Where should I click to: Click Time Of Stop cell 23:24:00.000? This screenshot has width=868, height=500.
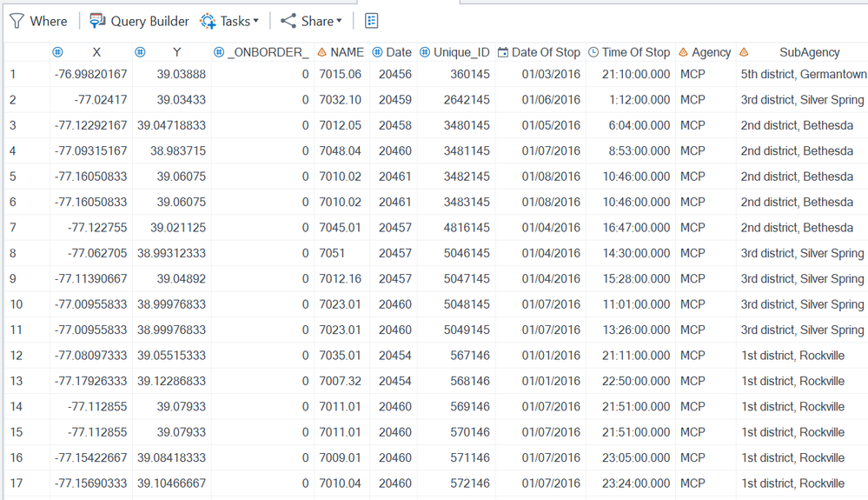(636, 483)
